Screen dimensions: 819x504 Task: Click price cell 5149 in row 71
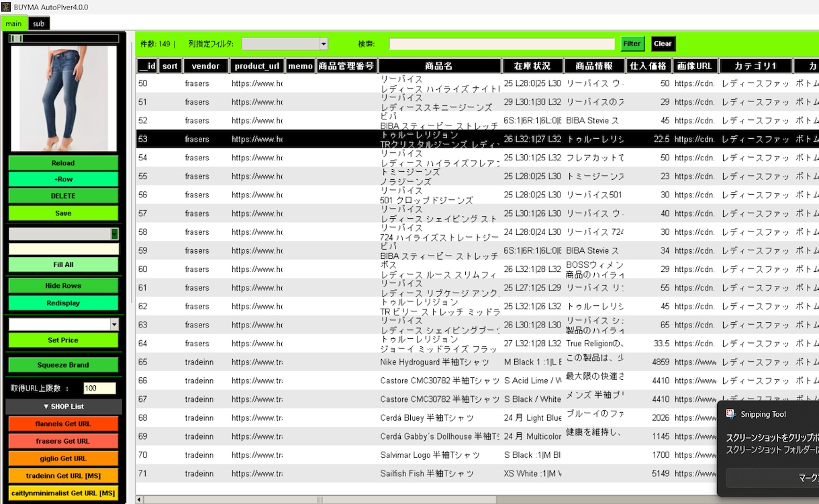(661, 473)
